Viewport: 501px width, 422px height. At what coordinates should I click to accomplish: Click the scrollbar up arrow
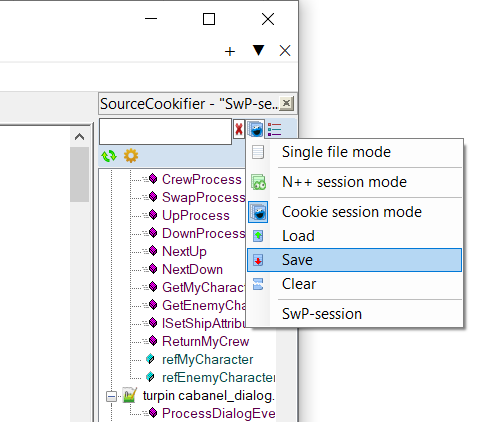pyautogui.click(x=79, y=137)
